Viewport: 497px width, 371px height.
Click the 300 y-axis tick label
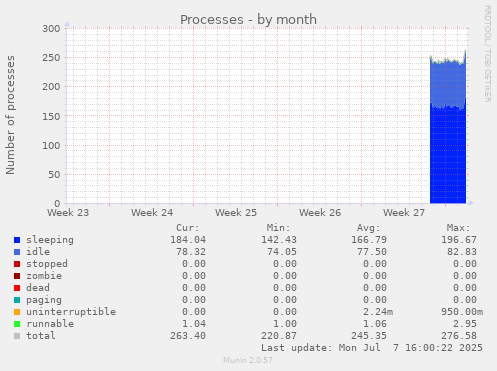[x=51, y=29]
